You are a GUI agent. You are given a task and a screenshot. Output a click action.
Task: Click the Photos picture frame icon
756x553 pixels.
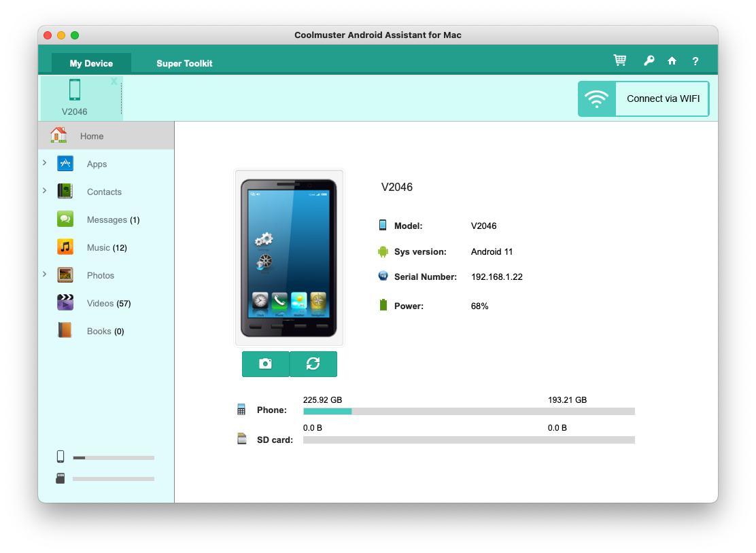pos(65,275)
